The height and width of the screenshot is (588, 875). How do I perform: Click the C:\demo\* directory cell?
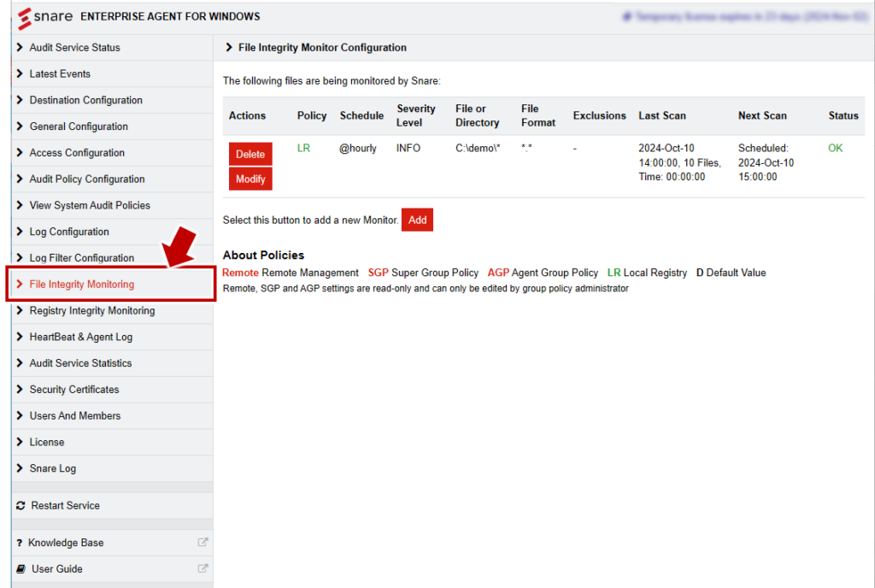pyautogui.click(x=478, y=148)
